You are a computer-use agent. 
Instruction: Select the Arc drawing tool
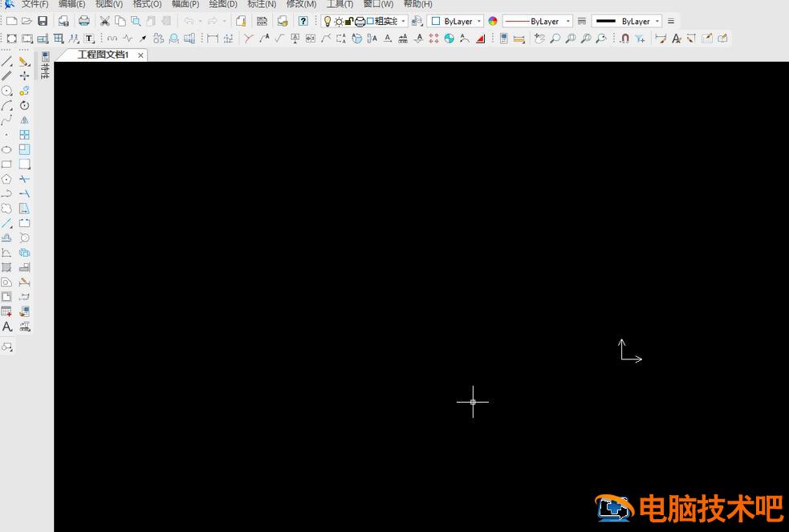coord(6,105)
